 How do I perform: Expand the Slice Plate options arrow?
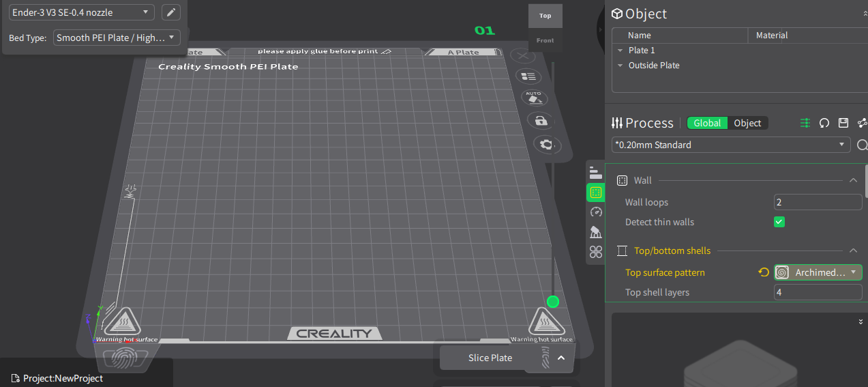pos(561,358)
